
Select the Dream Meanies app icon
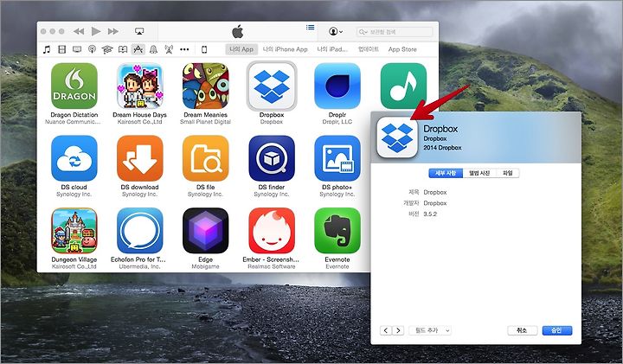[x=205, y=86]
